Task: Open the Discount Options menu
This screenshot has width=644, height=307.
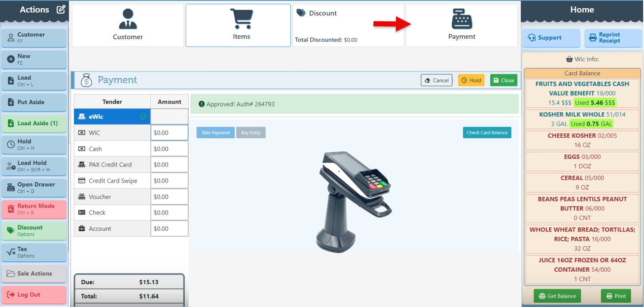Action: [x=34, y=231]
